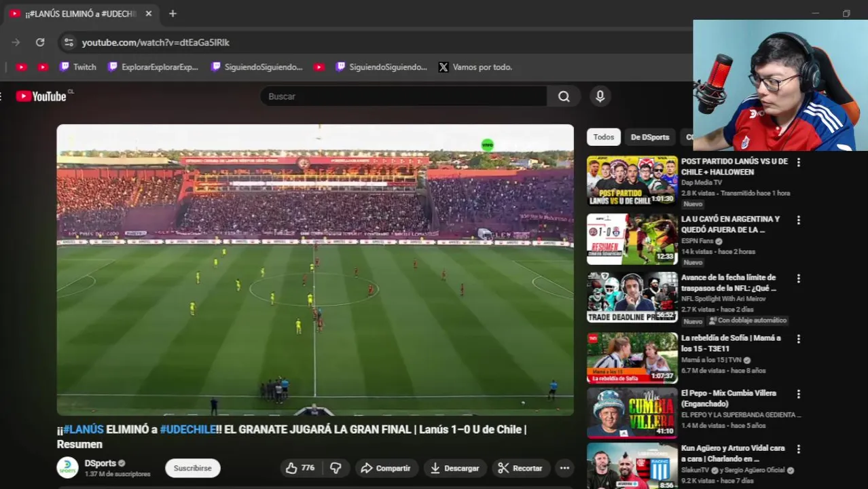Open the DSports channel avatar
Viewport: 868px width, 489px height.
pyautogui.click(x=67, y=467)
